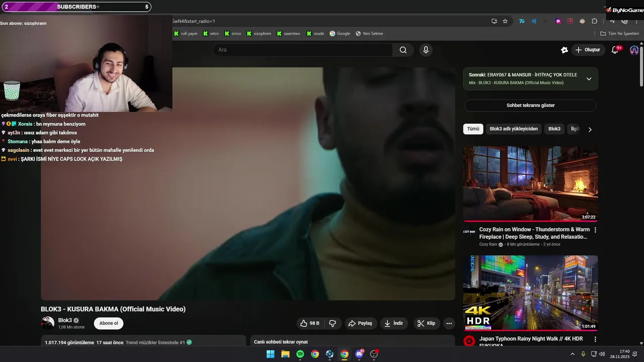Click Cozy Rain fireplace video thumbnail
644x362 pixels.
point(530,184)
